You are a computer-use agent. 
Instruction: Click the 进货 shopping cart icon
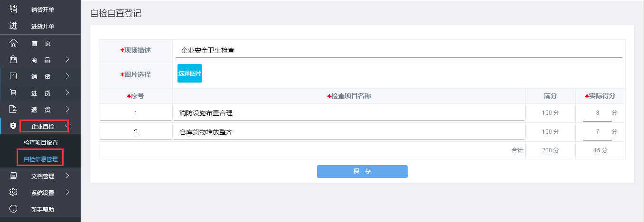(13, 92)
